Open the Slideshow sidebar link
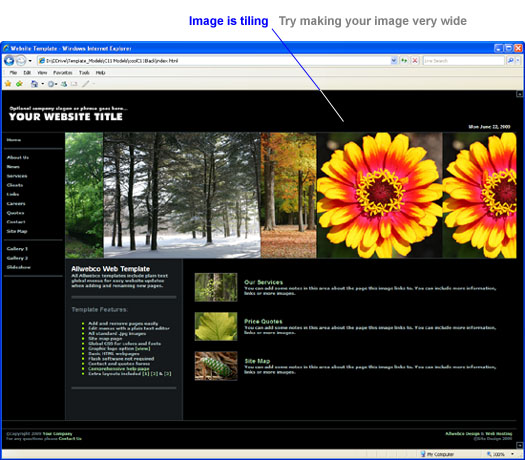Screen dimensions: 525x460 click(18, 267)
